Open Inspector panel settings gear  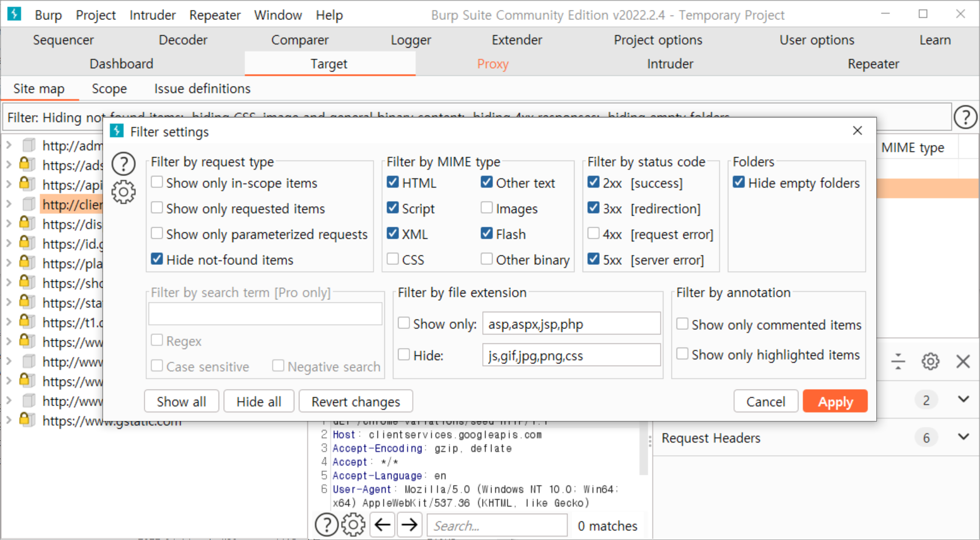click(x=930, y=361)
